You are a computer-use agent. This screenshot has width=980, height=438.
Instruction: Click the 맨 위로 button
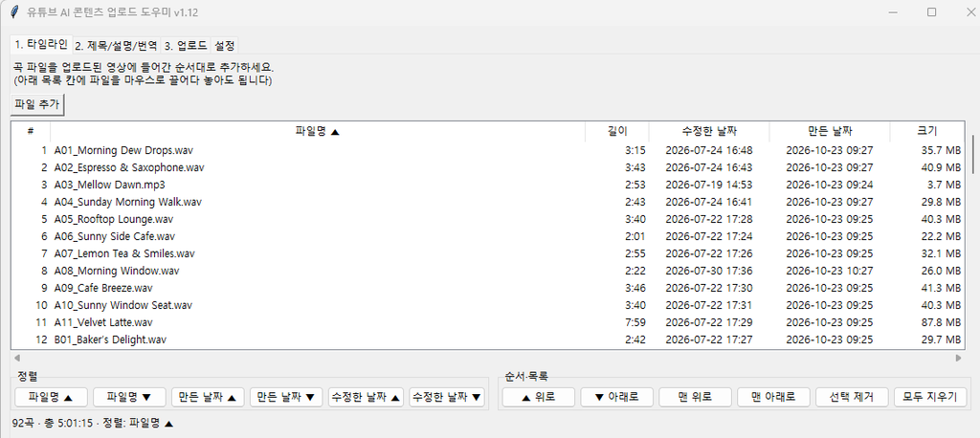(695, 397)
